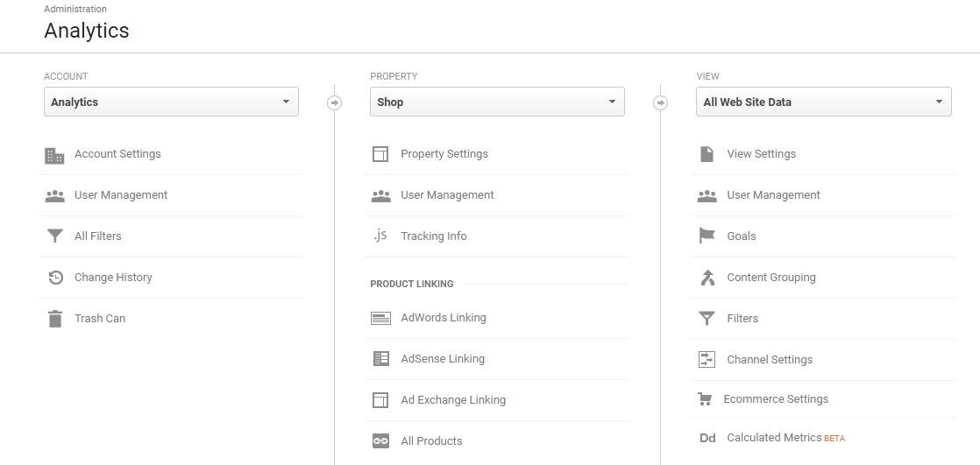The height and width of the screenshot is (465, 980).
Task: Click the shopping cart Ecommerce Settings icon
Action: (x=705, y=398)
